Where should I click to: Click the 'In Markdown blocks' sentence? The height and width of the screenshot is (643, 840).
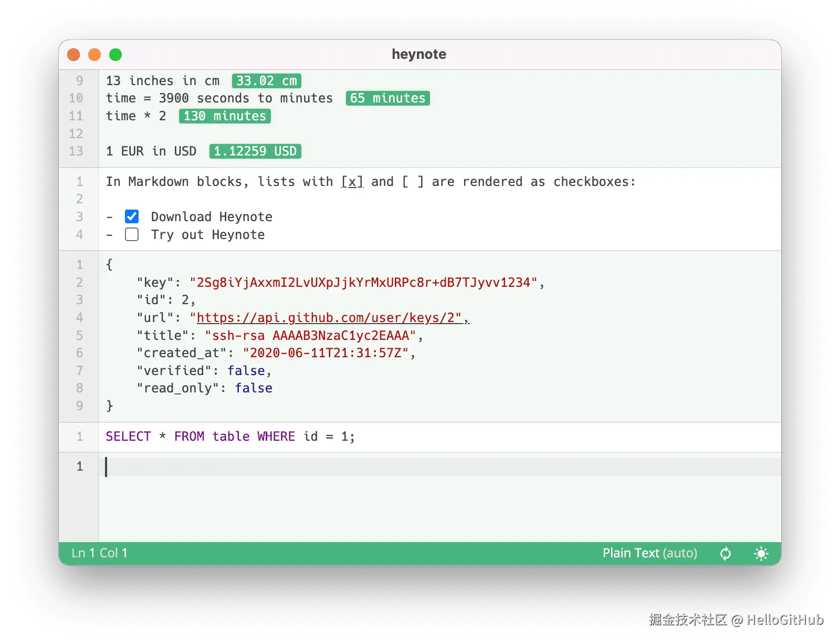(371, 182)
